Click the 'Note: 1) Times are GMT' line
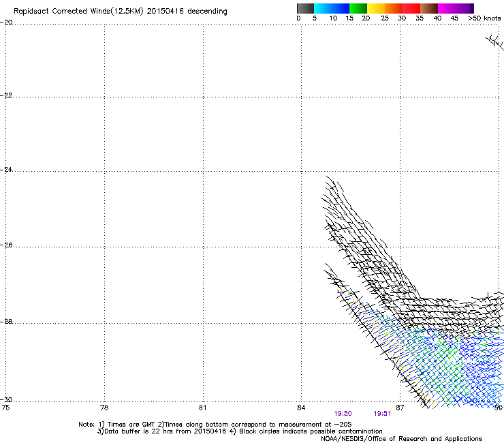 click(215, 425)
